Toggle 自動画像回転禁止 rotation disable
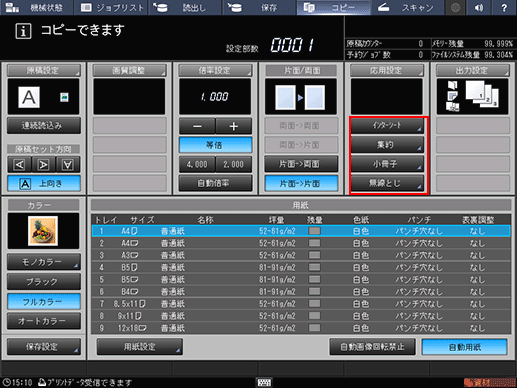Image resolution: width=517 pixels, height=388 pixels. pyautogui.click(x=372, y=347)
